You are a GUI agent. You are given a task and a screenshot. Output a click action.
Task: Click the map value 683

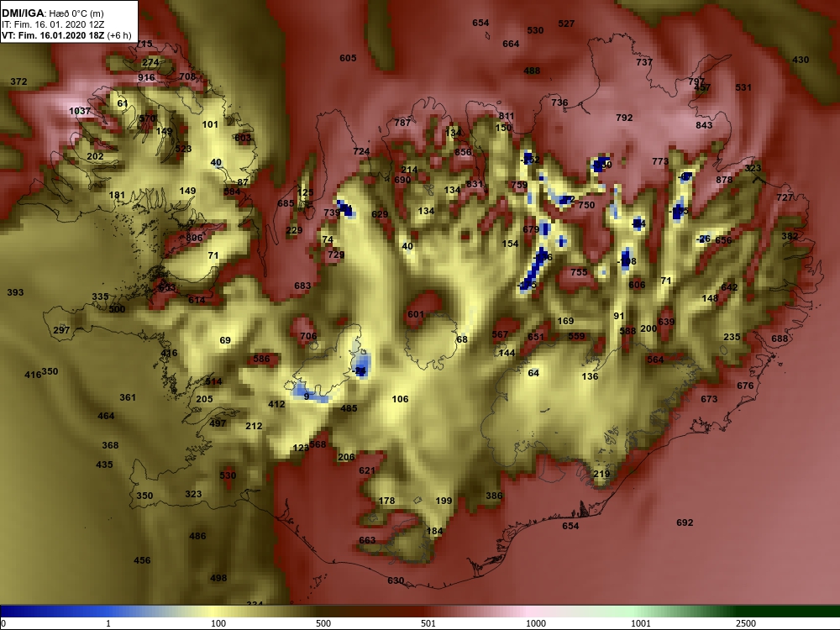point(302,286)
